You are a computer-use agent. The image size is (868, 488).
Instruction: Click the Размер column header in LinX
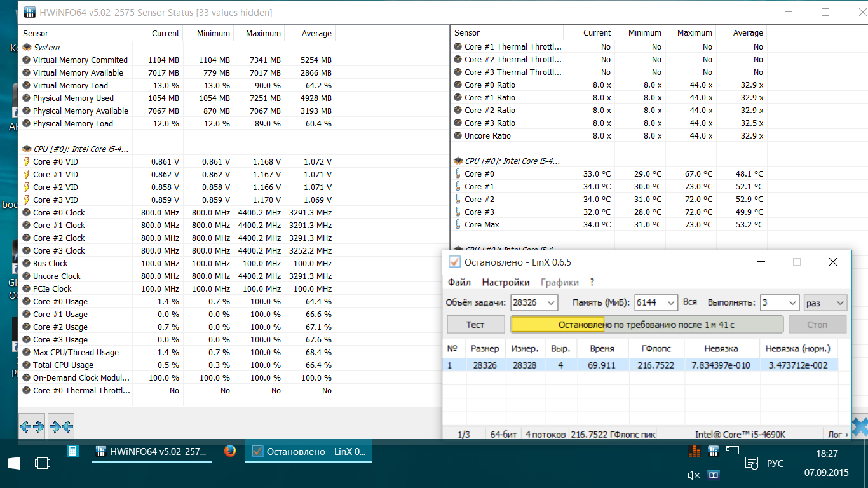[485, 349]
